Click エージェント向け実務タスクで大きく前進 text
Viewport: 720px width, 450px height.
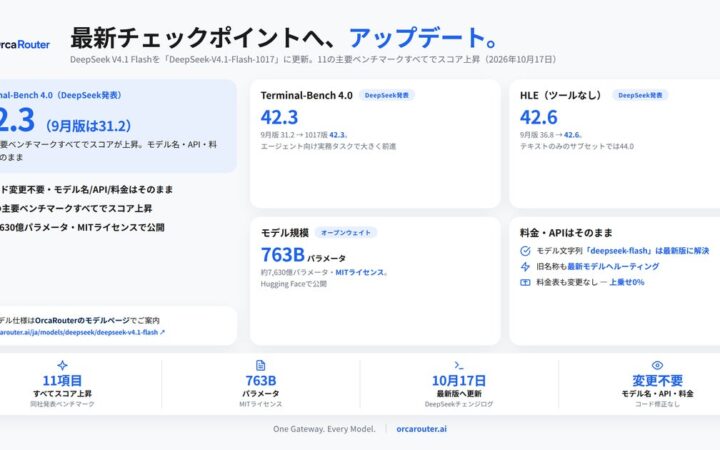(x=328, y=146)
